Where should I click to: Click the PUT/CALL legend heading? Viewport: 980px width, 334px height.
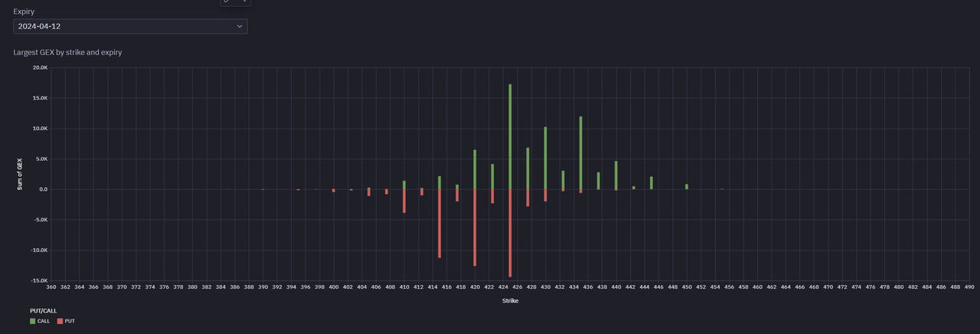pyautogui.click(x=44, y=310)
